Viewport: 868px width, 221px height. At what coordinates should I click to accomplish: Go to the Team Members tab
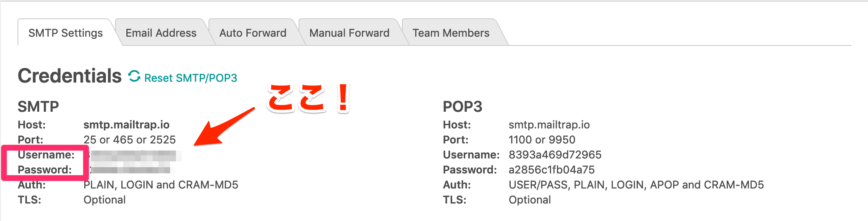(x=451, y=33)
